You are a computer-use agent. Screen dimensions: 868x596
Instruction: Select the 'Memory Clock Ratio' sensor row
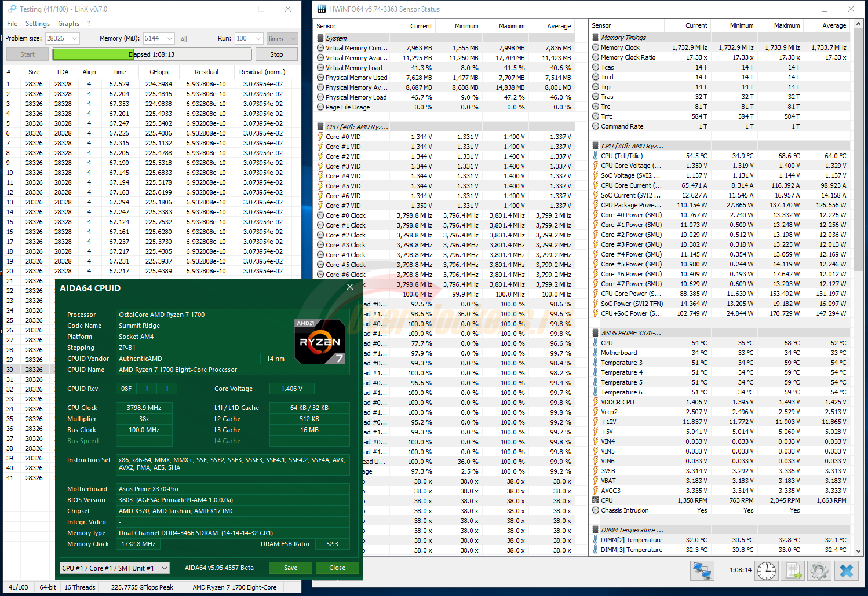[x=721, y=57]
